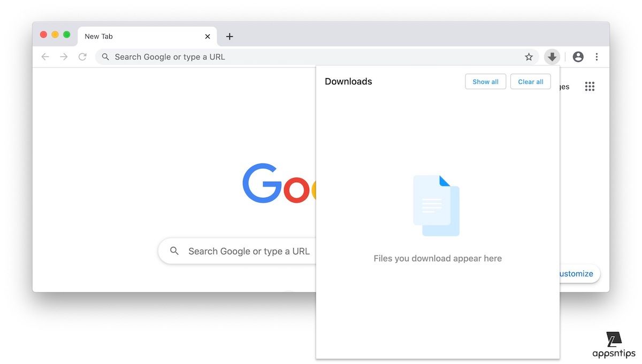
Task: Click the browser back arrow
Action: tap(45, 57)
